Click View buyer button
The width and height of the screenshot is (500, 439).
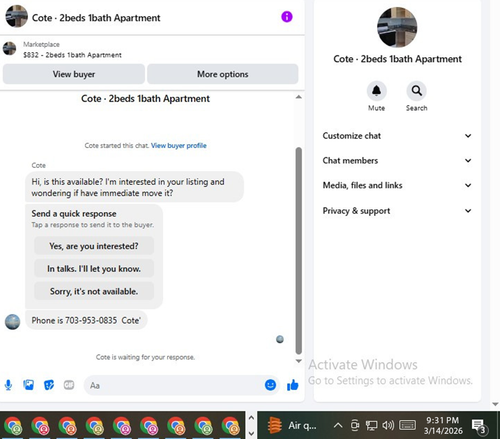pyautogui.click(x=74, y=74)
